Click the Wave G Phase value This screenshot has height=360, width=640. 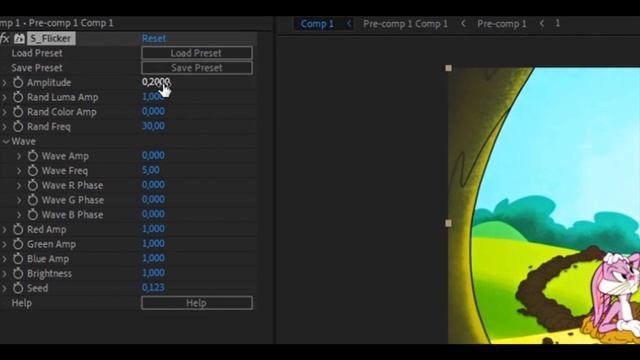pyautogui.click(x=153, y=199)
